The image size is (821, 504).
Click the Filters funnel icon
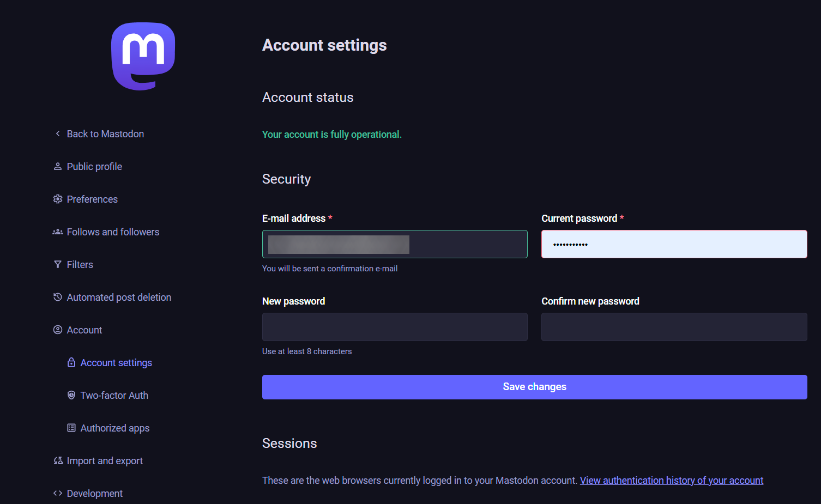click(58, 264)
